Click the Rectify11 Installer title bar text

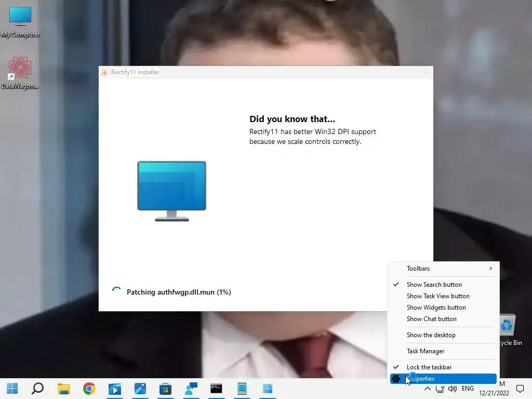click(x=135, y=72)
